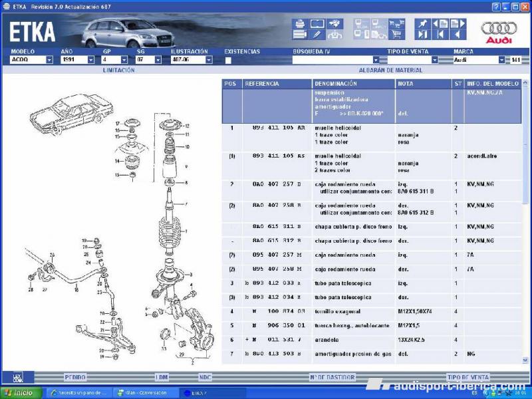Click the ETKA logo icon in bottom-left corner
Viewport: 532px width, 399px height.
[x=18, y=378]
